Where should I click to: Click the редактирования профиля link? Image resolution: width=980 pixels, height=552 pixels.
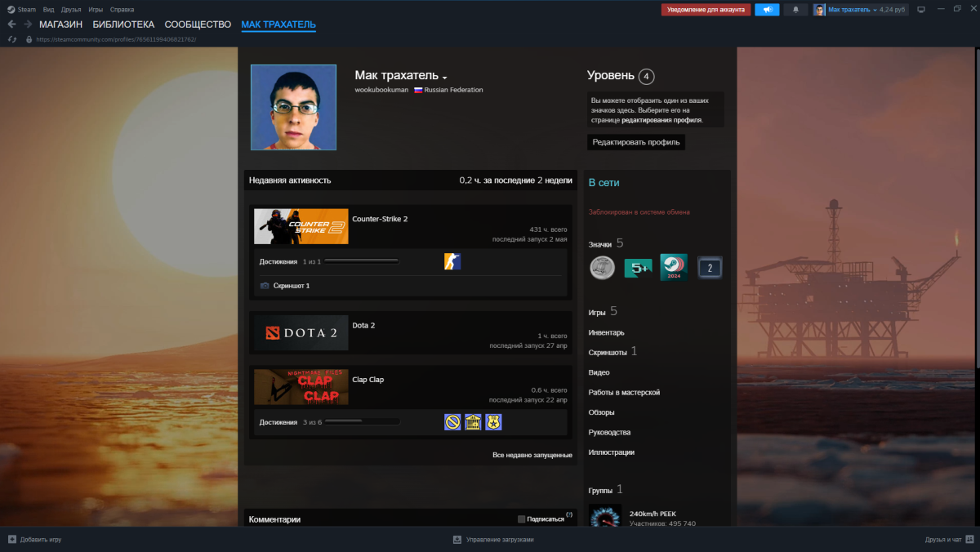[661, 120]
